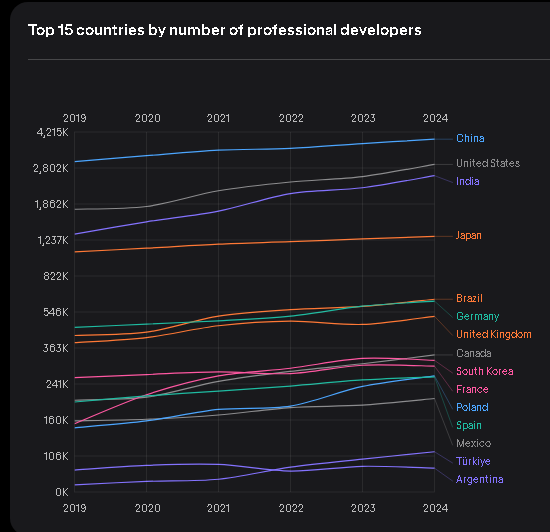This screenshot has width=550, height=532.
Task: Click the 363K y-axis label
Action: click(x=56, y=349)
